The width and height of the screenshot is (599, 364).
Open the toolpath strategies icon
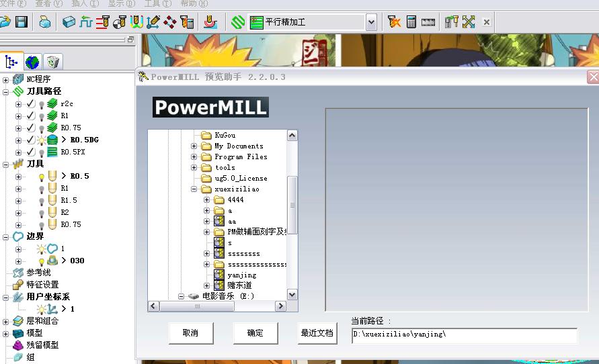210,21
